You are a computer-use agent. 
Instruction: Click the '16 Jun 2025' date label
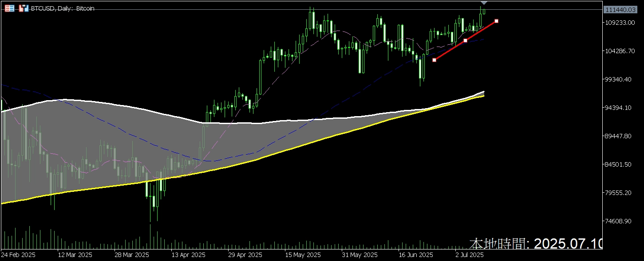coord(416,255)
